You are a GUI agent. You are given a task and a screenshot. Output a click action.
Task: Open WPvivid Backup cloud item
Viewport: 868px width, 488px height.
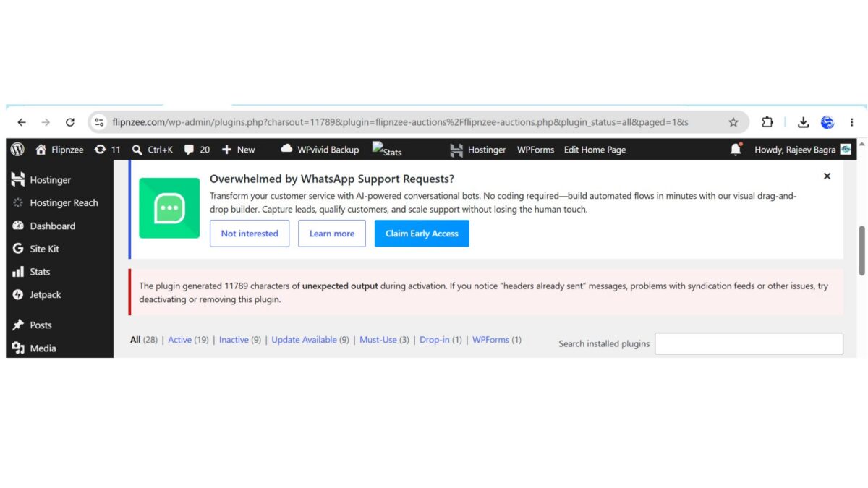pyautogui.click(x=319, y=150)
